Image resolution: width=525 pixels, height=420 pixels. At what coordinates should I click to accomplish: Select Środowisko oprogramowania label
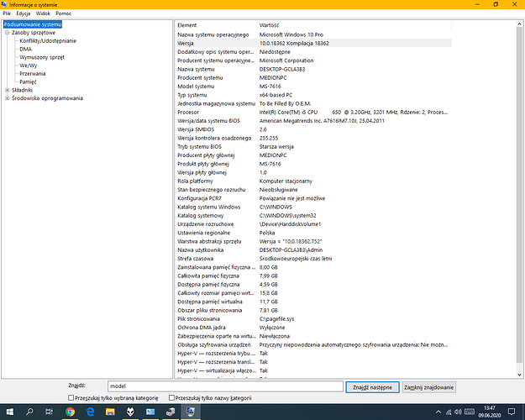point(47,98)
